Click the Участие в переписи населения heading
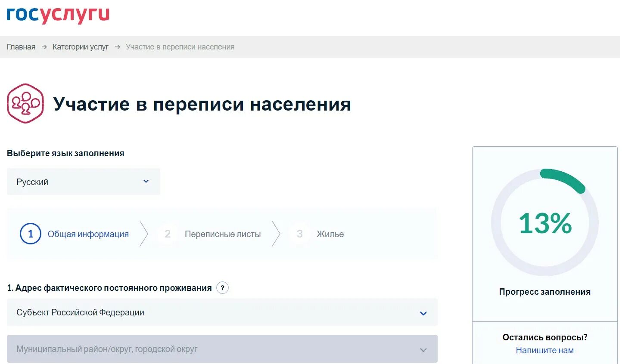 pyautogui.click(x=202, y=104)
